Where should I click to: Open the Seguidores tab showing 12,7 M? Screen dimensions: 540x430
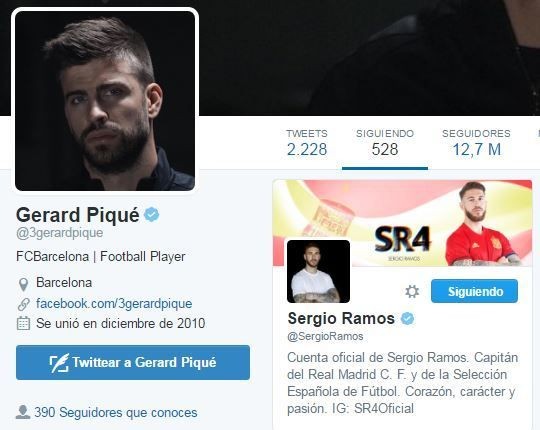pyautogui.click(x=476, y=143)
